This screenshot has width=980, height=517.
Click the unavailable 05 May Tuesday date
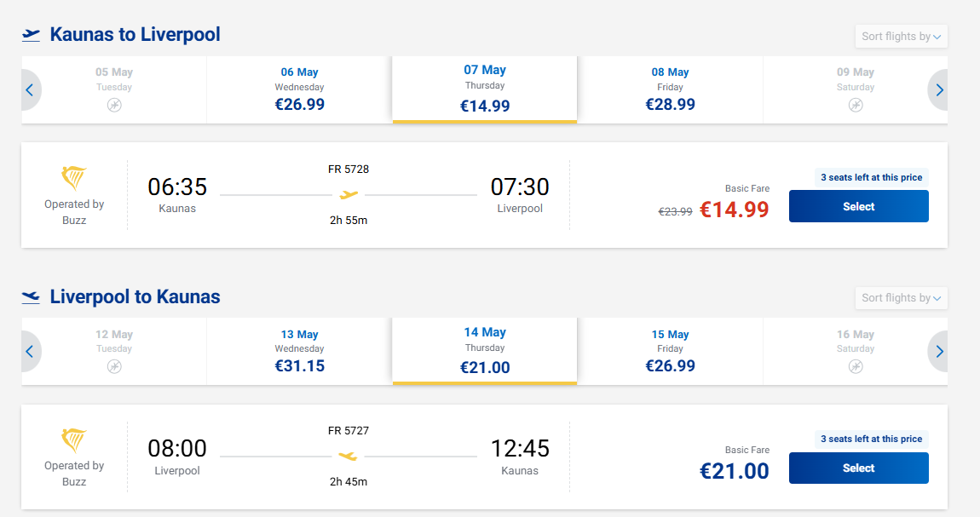click(114, 89)
